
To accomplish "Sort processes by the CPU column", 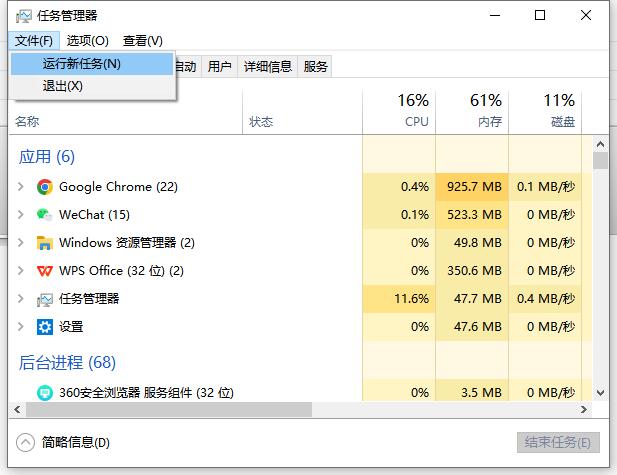I will 399,110.
